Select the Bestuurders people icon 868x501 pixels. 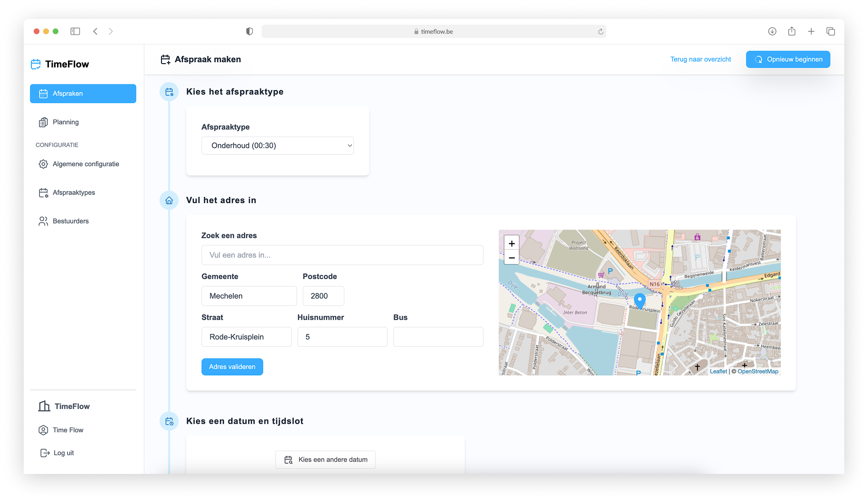[x=43, y=221]
